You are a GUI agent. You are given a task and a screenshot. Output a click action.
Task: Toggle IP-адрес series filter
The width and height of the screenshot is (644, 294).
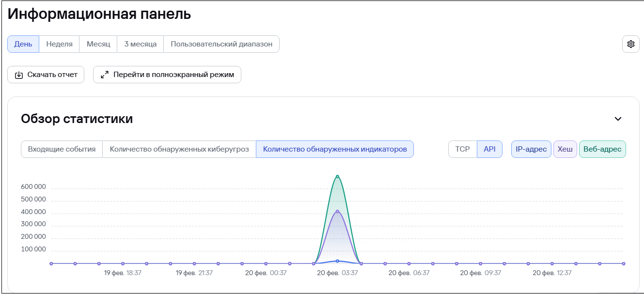[531, 149]
